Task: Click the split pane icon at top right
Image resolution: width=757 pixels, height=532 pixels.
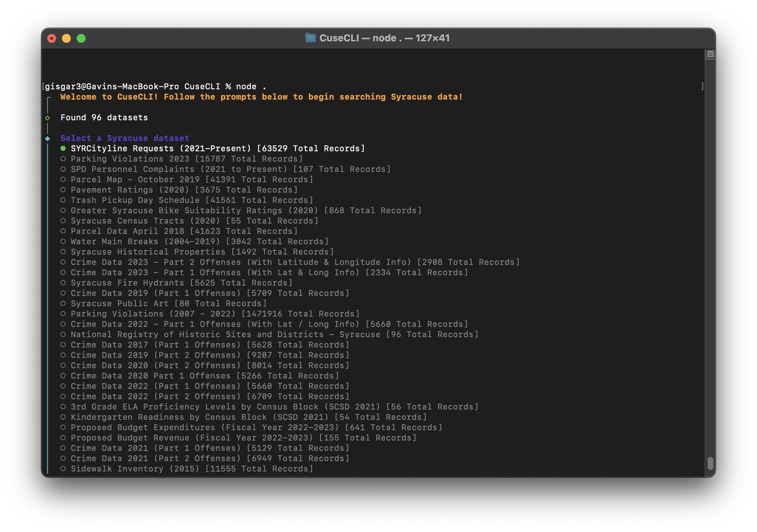Action: (710, 54)
